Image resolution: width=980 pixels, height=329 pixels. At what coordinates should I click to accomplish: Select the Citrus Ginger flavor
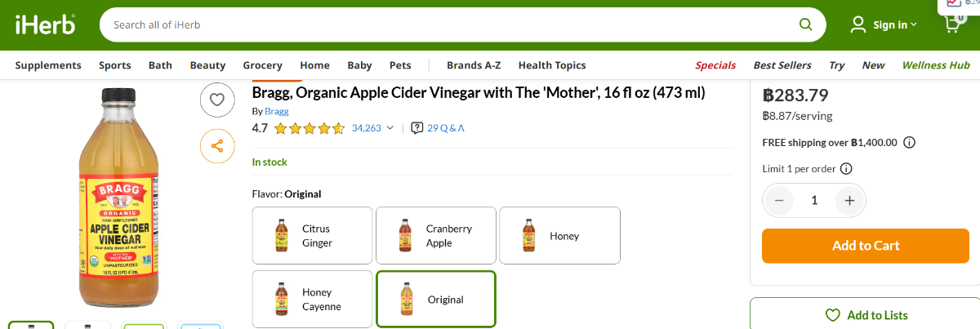point(313,235)
